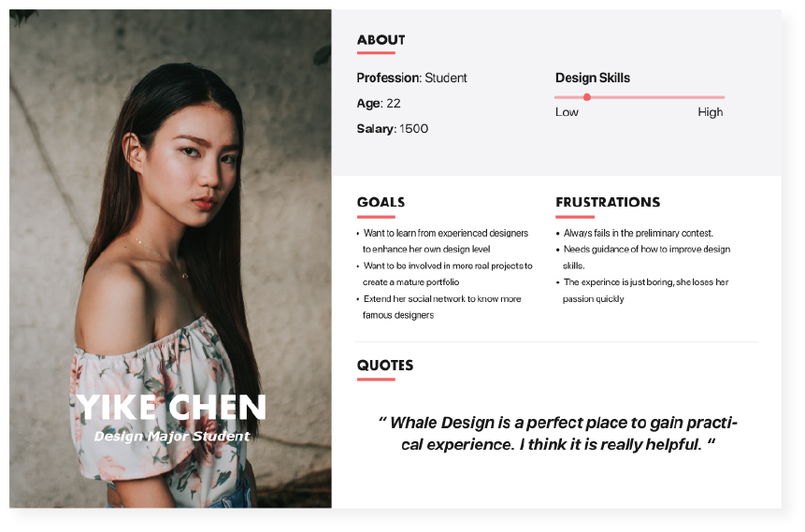Click the Profession: Student line
The height and width of the screenshot is (532, 805).
pos(411,78)
